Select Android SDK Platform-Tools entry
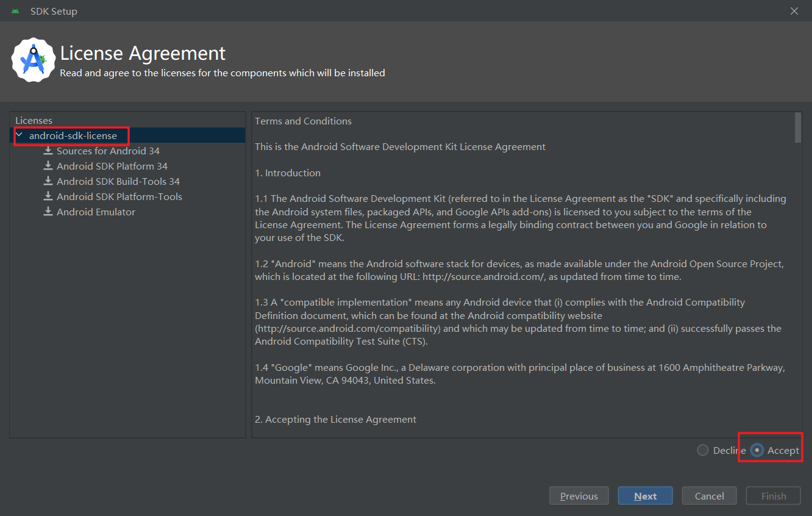Viewport: 812px width, 516px height. (119, 196)
